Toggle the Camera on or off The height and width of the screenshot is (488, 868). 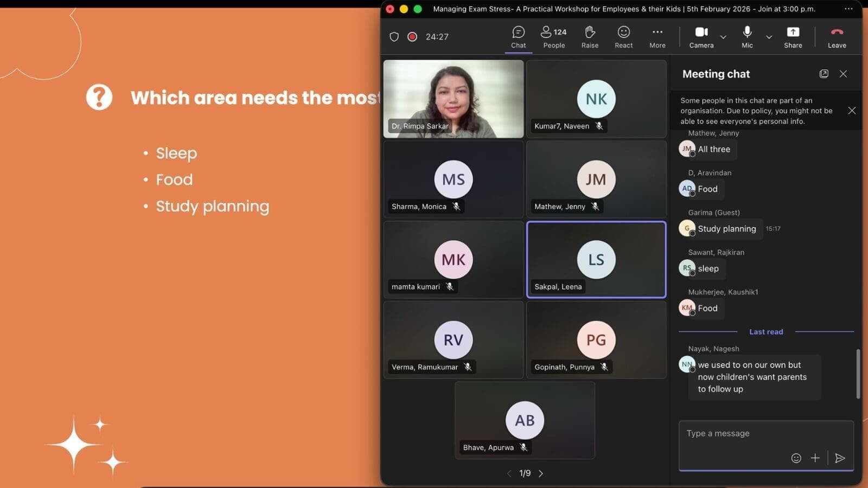[701, 37]
